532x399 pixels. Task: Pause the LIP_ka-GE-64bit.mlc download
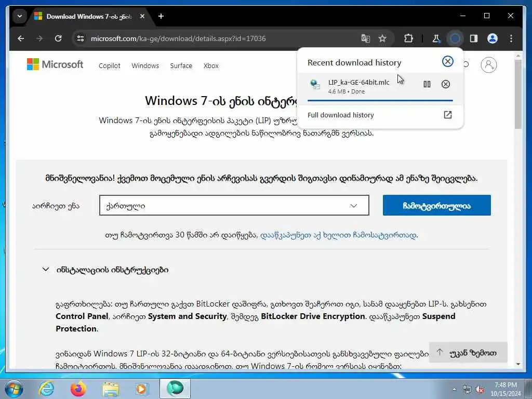click(x=427, y=84)
